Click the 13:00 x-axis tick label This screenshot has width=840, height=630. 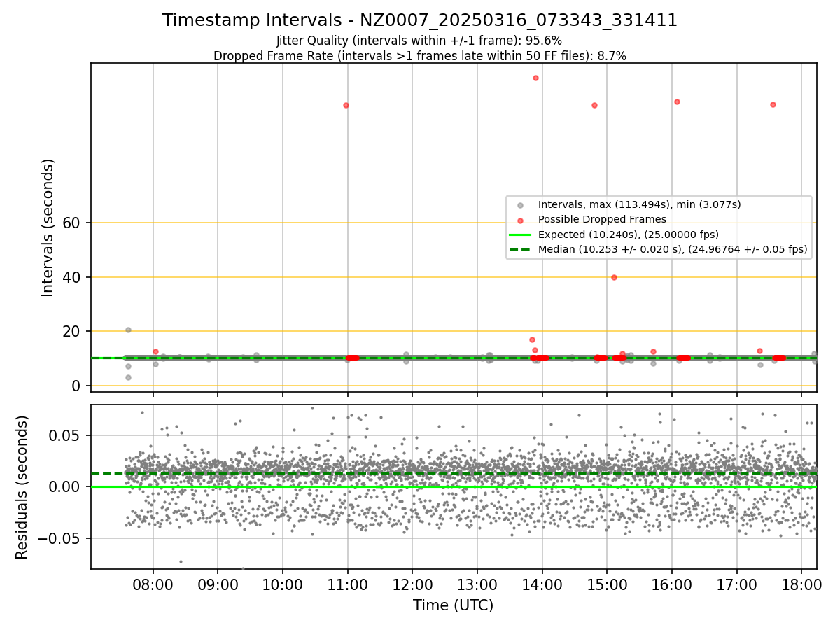pos(477,585)
